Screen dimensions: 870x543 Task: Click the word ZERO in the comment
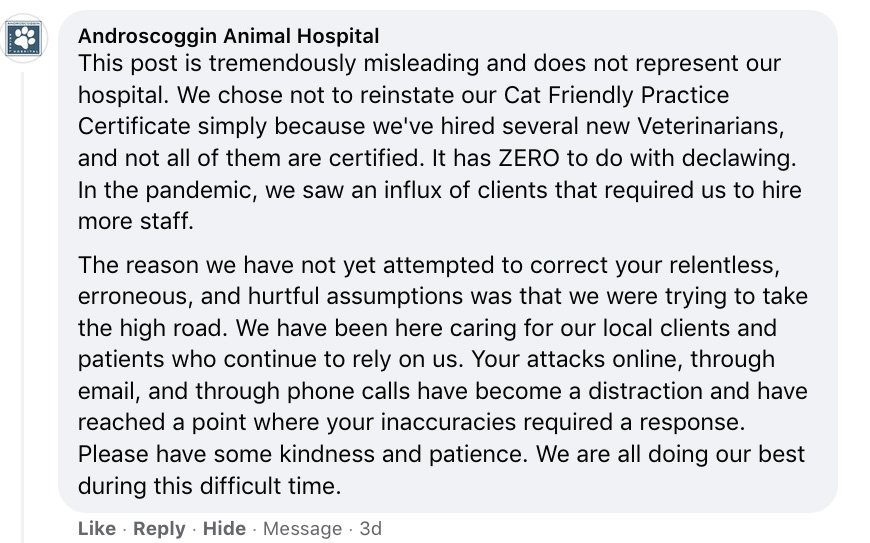(529, 159)
